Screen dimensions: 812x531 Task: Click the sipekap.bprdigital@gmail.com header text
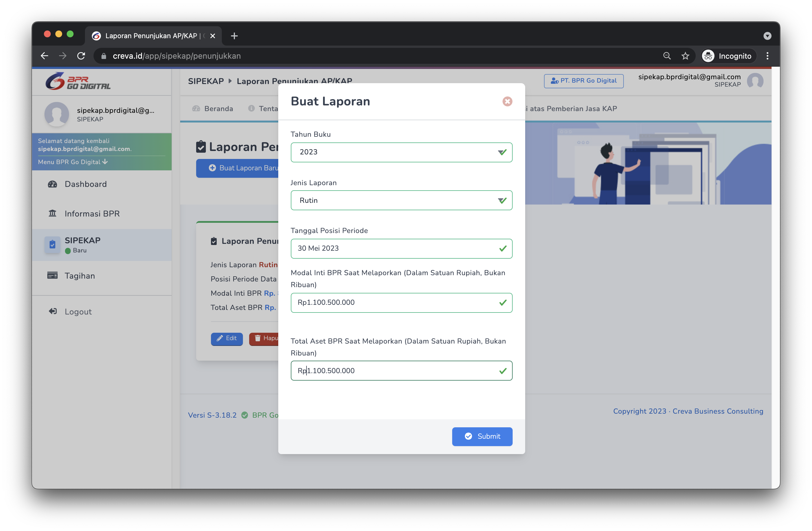(x=689, y=77)
